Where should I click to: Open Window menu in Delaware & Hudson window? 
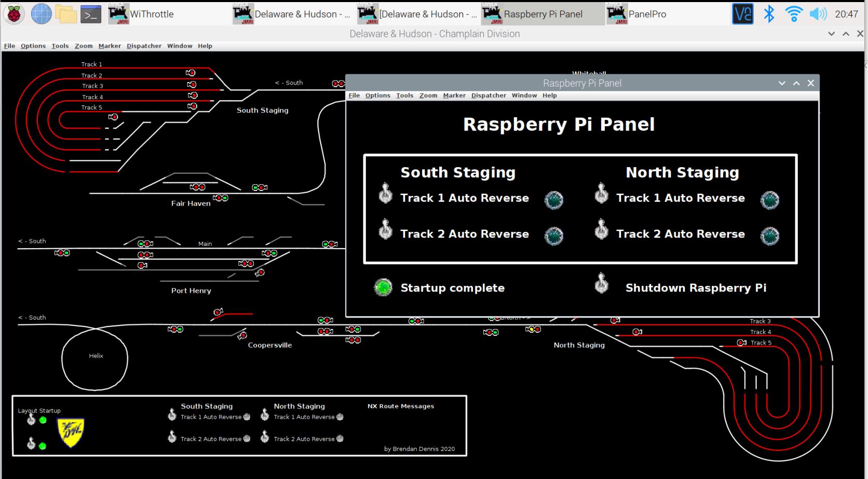(180, 46)
